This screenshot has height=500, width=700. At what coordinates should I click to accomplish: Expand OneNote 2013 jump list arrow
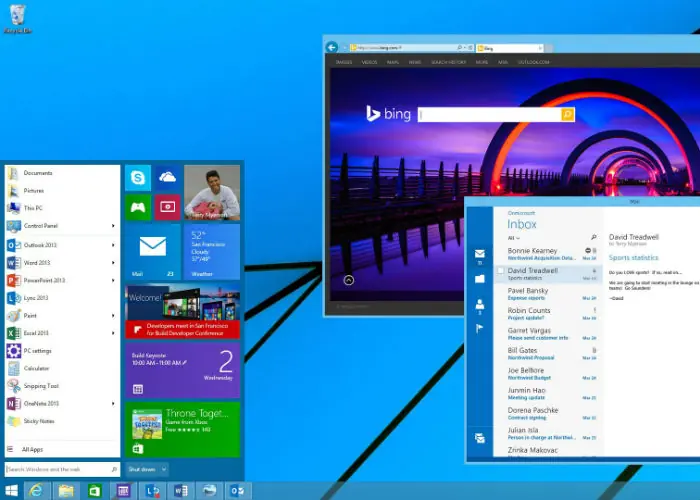[x=113, y=404]
